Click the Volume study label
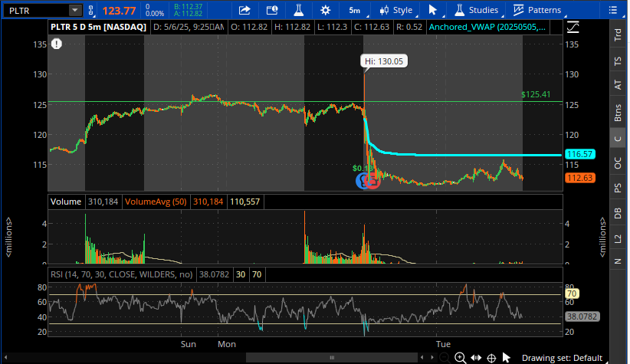The image size is (630, 364). 65,202
